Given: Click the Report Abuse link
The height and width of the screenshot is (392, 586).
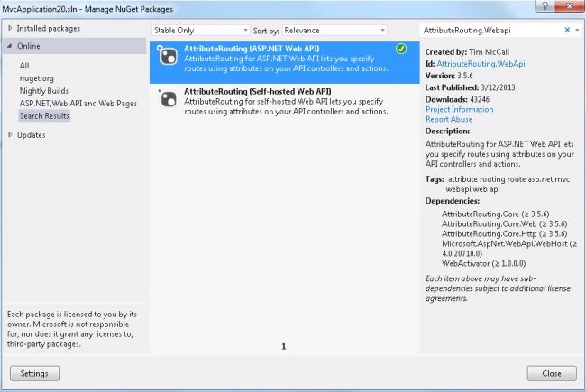Looking at the screenshot, I should click(x=448, y=120).
